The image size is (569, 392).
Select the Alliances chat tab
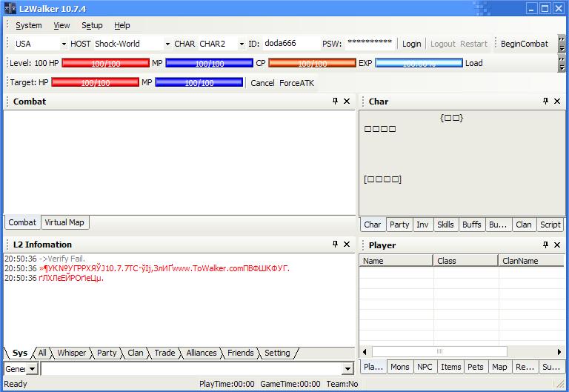coord(202,353)
